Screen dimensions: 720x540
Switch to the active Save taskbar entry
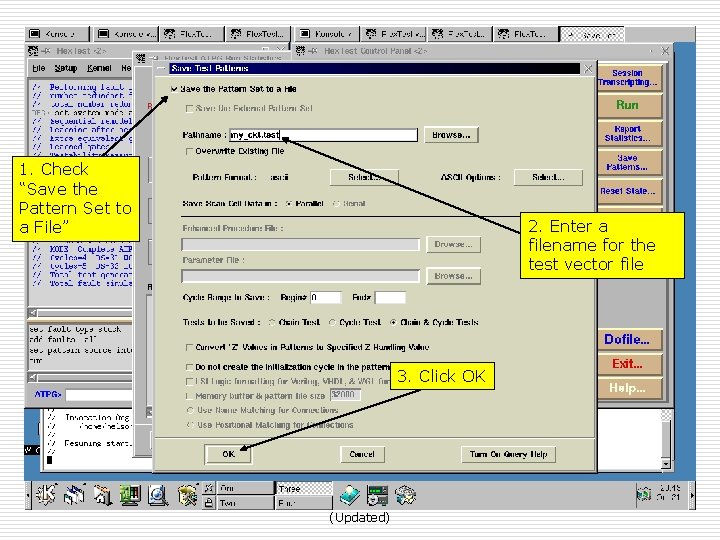point(592,34)
